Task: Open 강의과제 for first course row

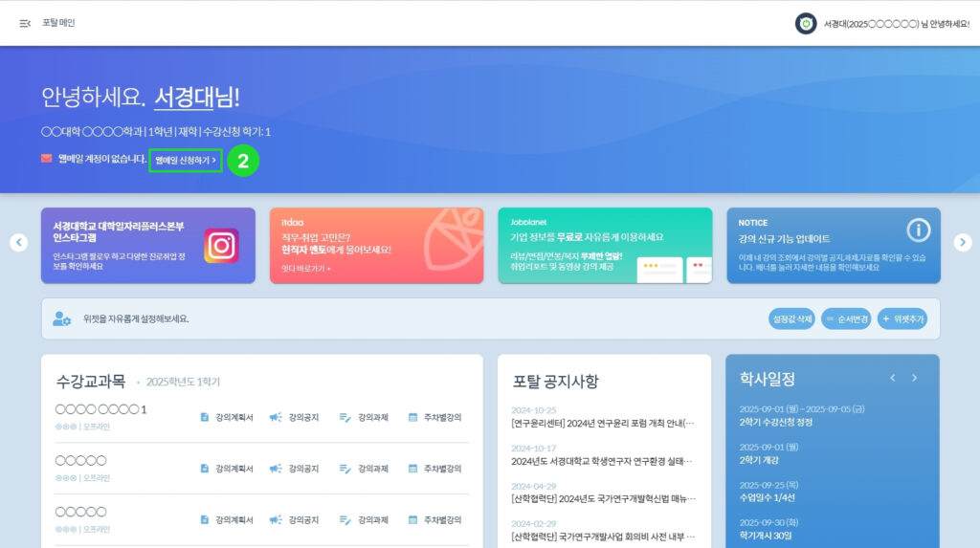Action: 364,417
